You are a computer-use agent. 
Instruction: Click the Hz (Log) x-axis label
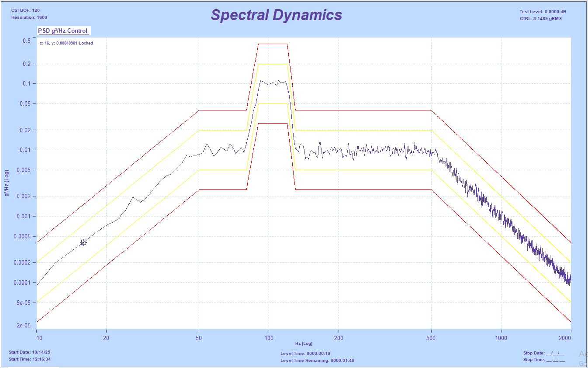click(x=304, y=344)
